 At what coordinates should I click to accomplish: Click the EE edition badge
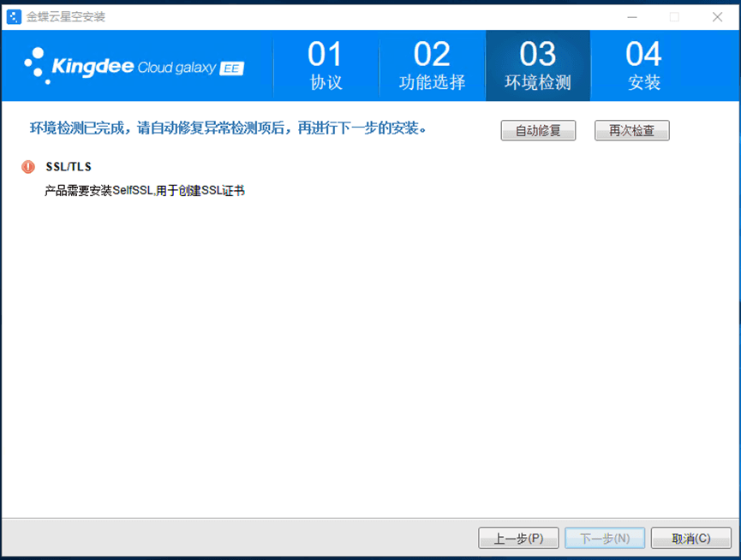coord(231,69)
